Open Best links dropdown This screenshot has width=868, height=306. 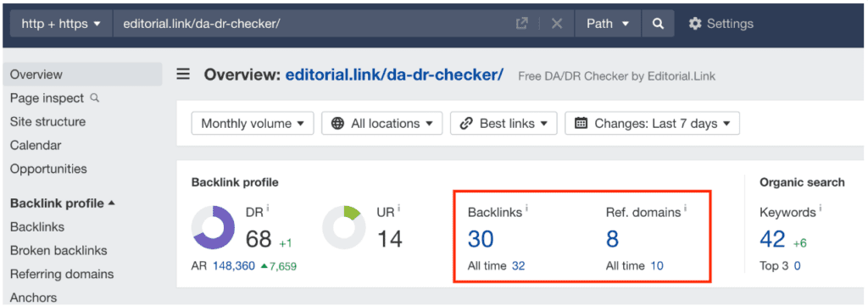pos(504,124)
